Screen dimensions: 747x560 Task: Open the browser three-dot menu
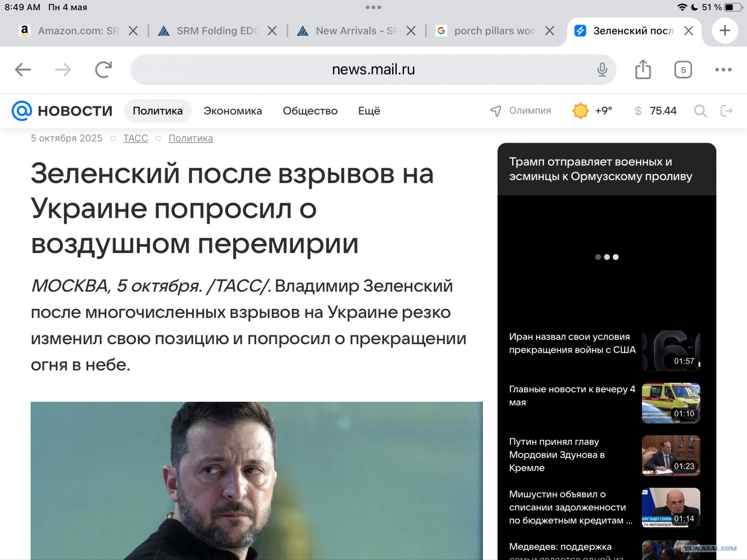(723, 70)
